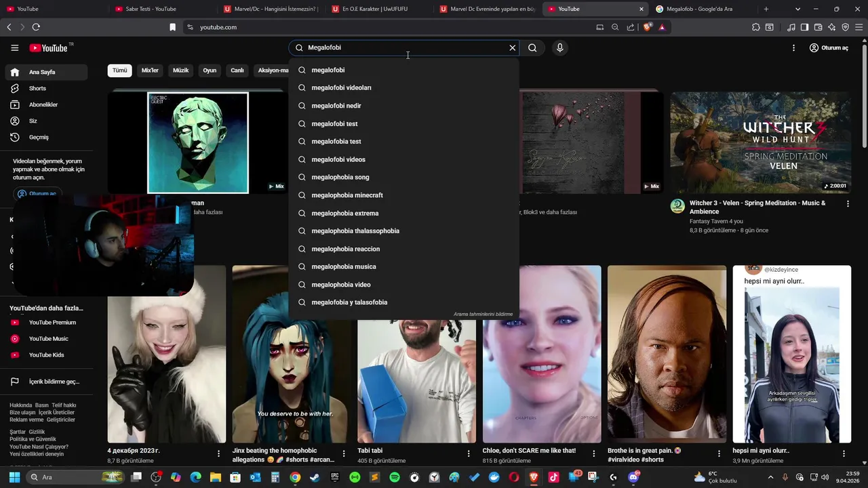Open more options for the Witcher 3 video
Viewport: 868px width, 488px height.
pyautogui.click(x=848, y=203)
